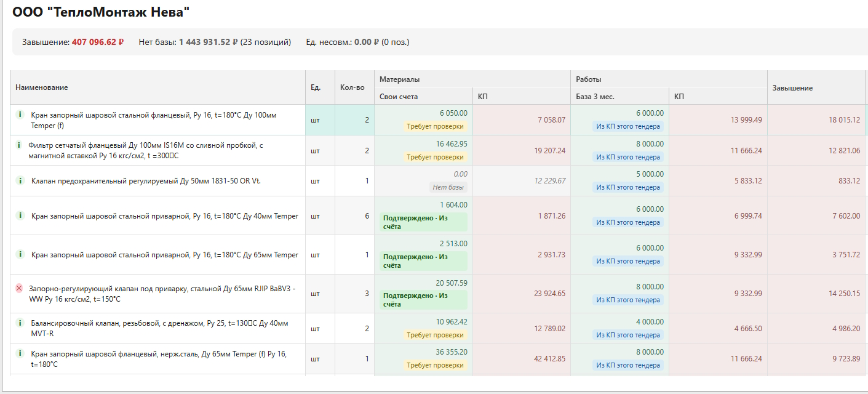Select the overcharge value 18 015.12

[844, 120]
